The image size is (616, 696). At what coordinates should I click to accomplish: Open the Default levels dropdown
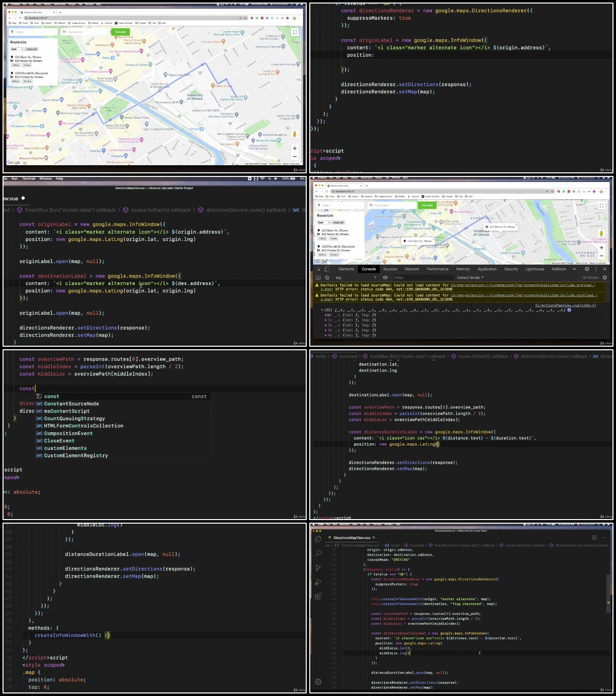pos(470,278)
